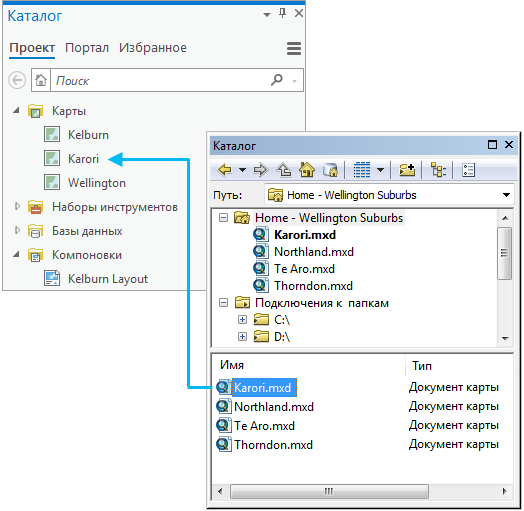The height and width of the screenshot is (511, 524).
Task: Click the Имя column header
Action: point(232,365)
